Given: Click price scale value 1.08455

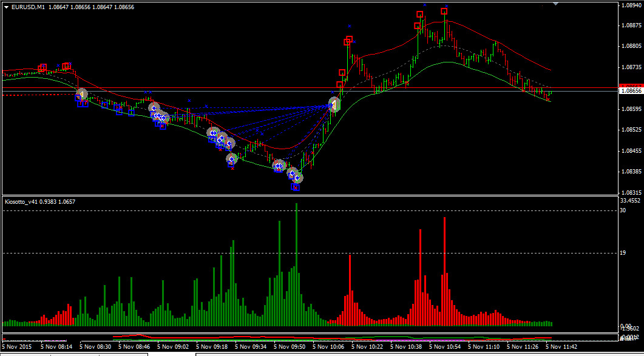Looking at the screenshot, I should click(632, 150).
